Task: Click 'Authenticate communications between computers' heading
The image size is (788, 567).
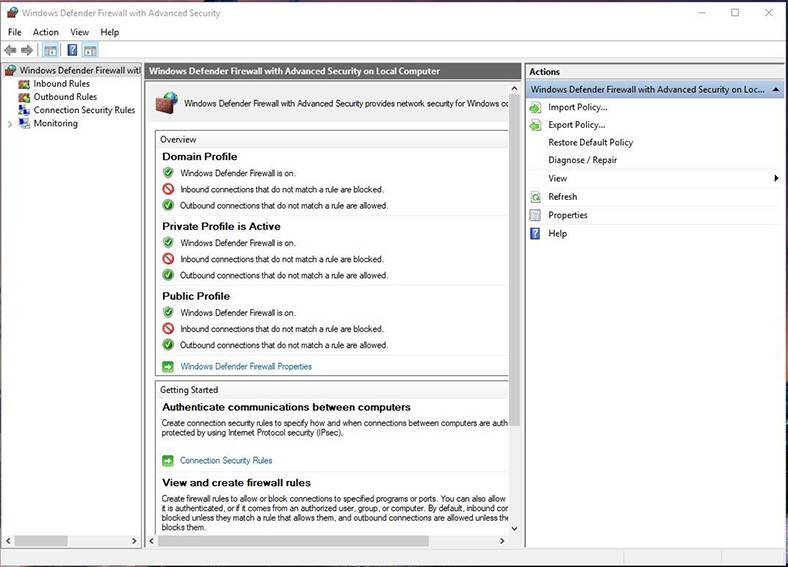Action: pos(286,408)
